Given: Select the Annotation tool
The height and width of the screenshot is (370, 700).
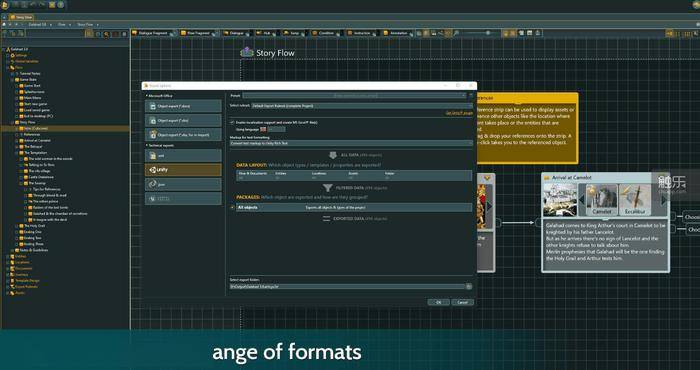Looking at the screenshot, I should (399, 33).
